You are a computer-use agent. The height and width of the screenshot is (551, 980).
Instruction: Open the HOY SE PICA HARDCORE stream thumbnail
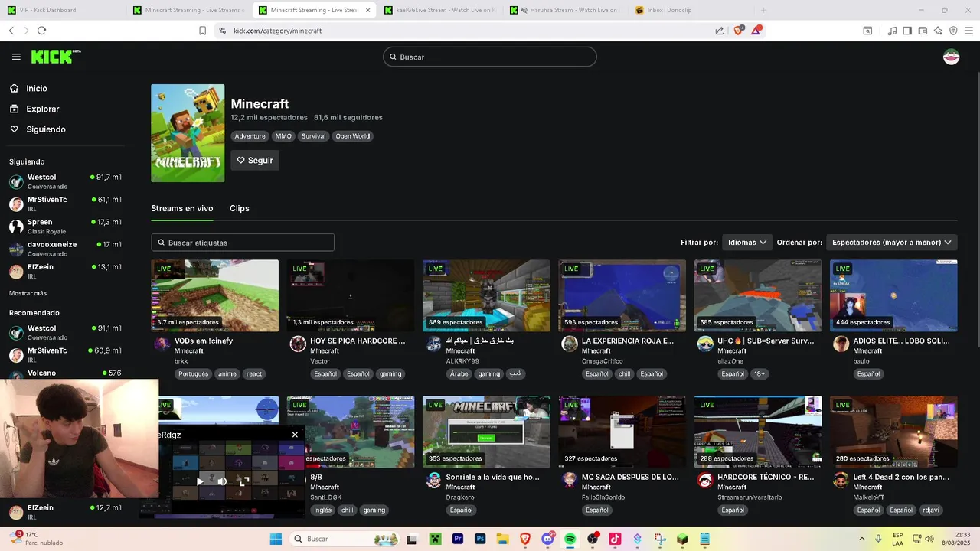(x=351, y=295)
